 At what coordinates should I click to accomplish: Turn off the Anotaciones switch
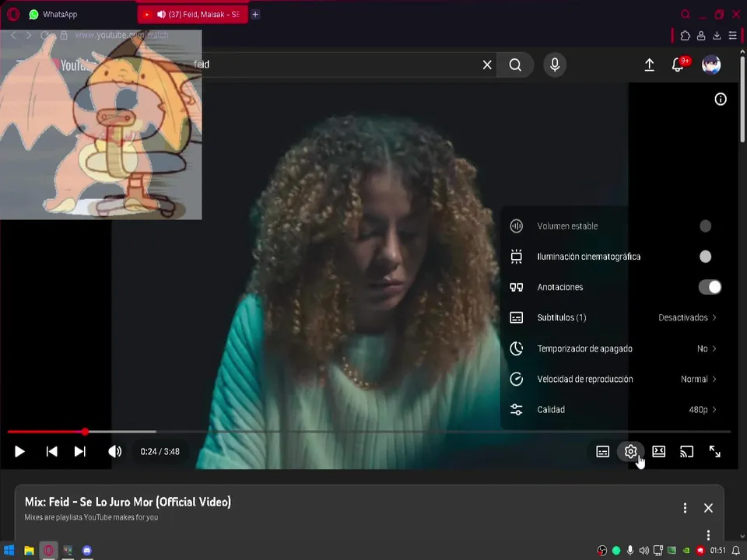pyautogui.click(x=710, y=287)
